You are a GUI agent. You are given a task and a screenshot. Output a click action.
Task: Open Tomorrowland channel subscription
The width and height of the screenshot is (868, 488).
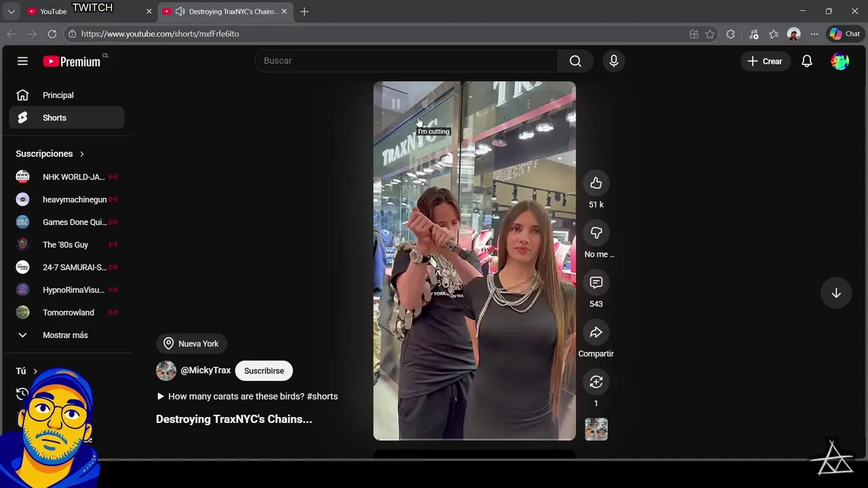coord(66,312)
